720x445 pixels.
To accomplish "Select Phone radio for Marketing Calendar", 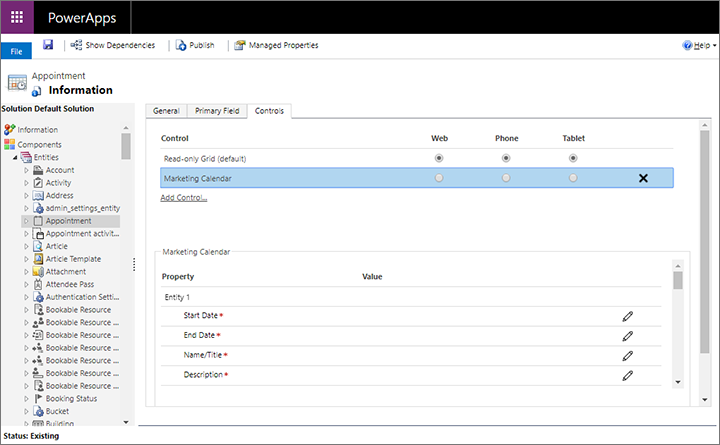I will (506, 178).
